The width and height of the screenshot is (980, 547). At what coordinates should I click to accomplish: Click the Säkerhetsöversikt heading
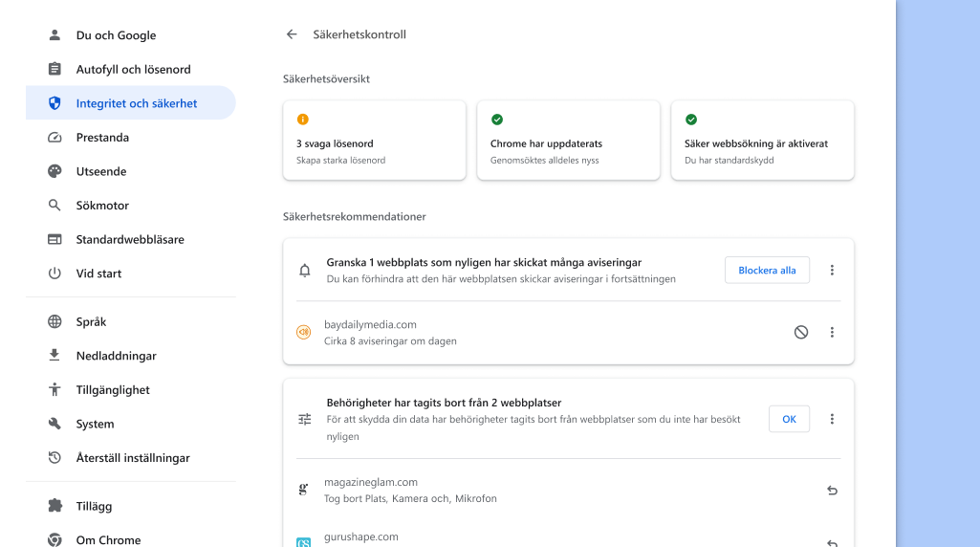pos(326,78)
